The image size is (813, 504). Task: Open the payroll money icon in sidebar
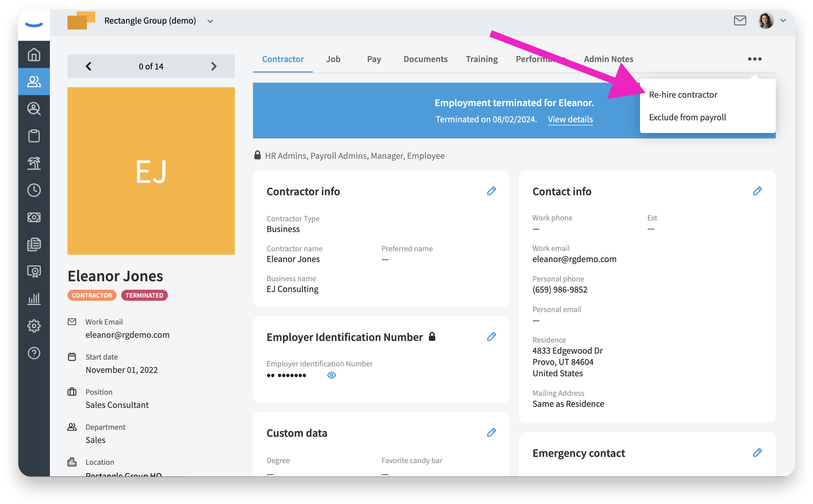tap(34, 217)
